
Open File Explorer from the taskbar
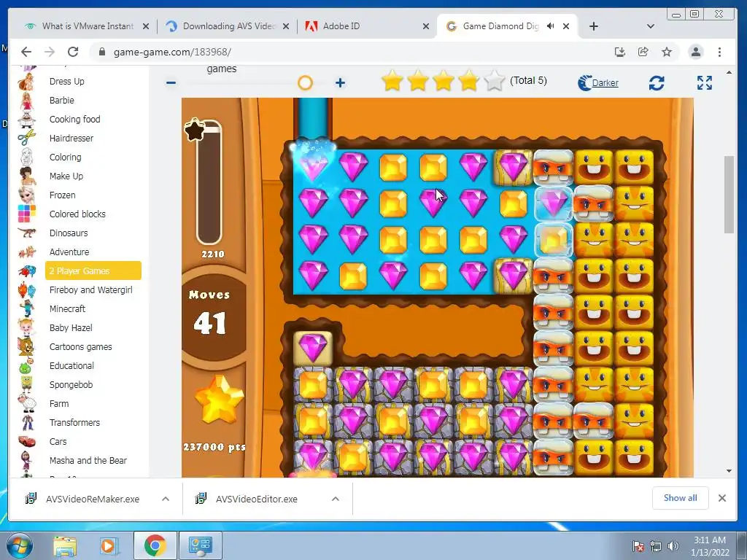(65, 545)
